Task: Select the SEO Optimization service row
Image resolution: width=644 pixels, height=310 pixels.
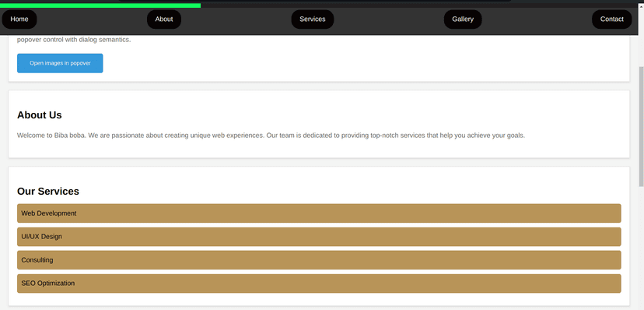Action: coord(319,284)
